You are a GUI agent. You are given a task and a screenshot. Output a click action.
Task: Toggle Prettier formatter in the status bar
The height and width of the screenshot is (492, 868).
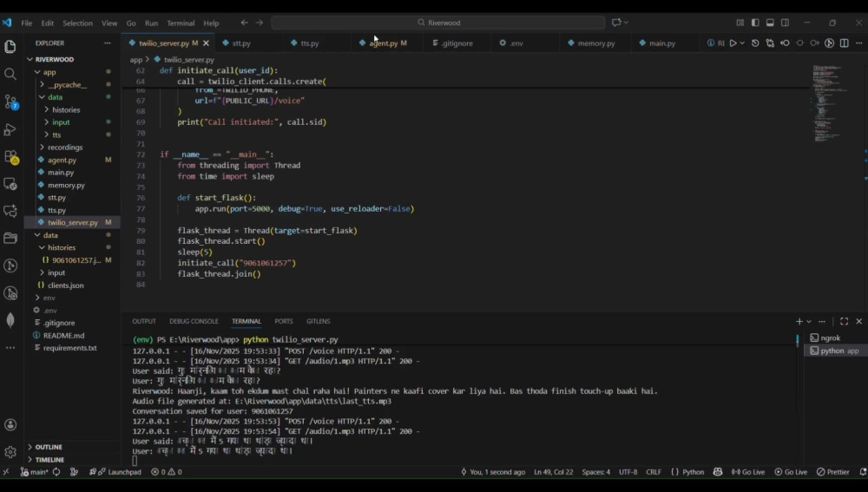tap(833, 472)
